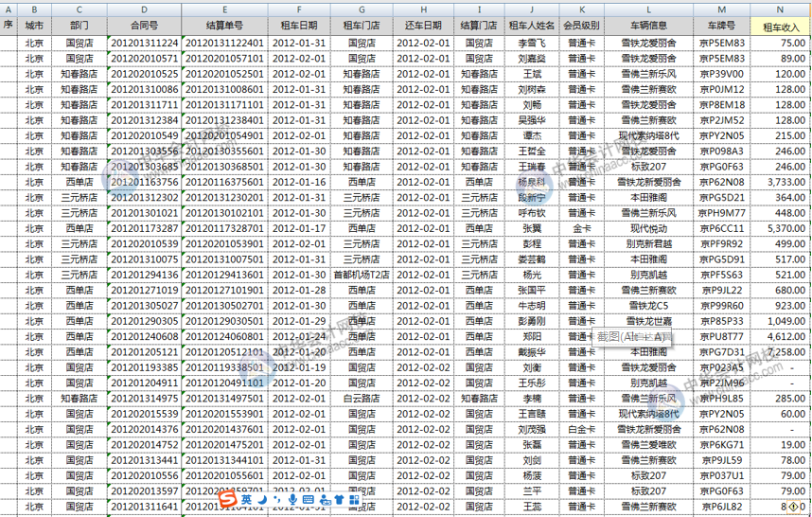Select the 白云路店 rental store cell

(362, 398)
